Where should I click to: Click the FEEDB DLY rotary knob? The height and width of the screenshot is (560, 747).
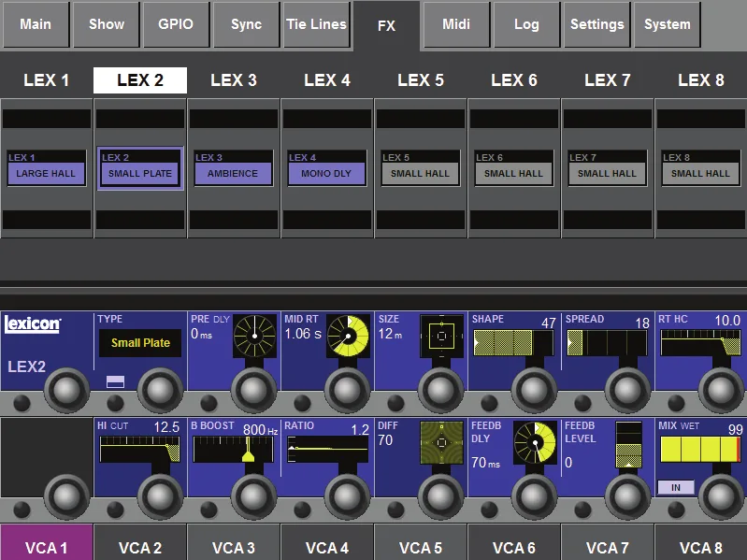534,496
